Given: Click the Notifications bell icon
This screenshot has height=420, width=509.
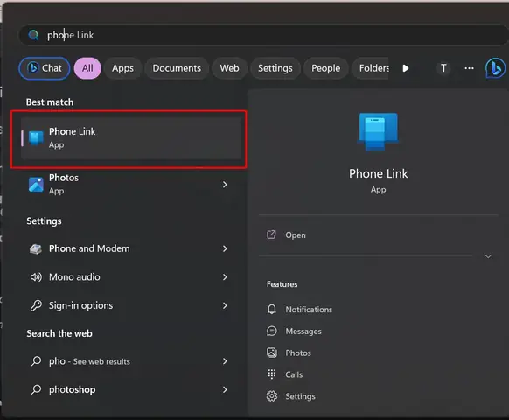Looking at the screenshot, I should pos(272,309).
